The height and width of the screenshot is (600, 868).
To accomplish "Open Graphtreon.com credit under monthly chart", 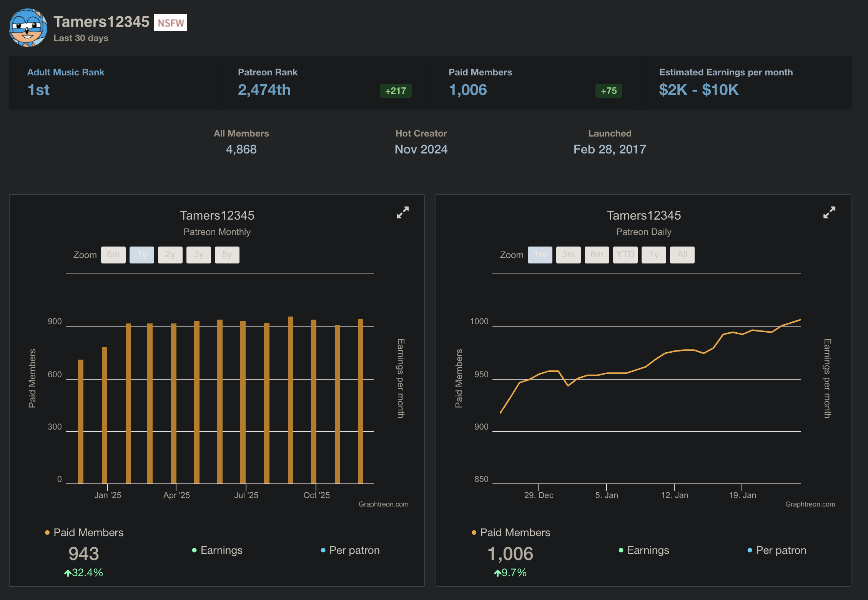I will click(383, 504).
